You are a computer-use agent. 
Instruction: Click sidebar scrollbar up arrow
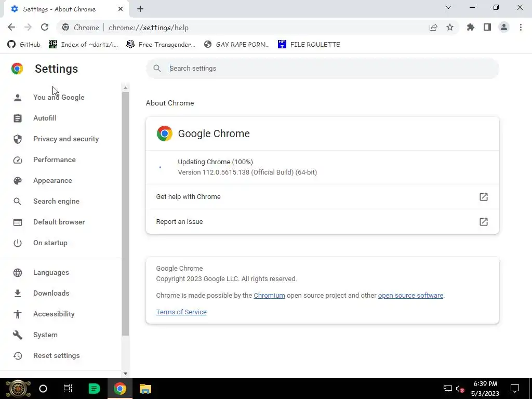pos(126,88)
